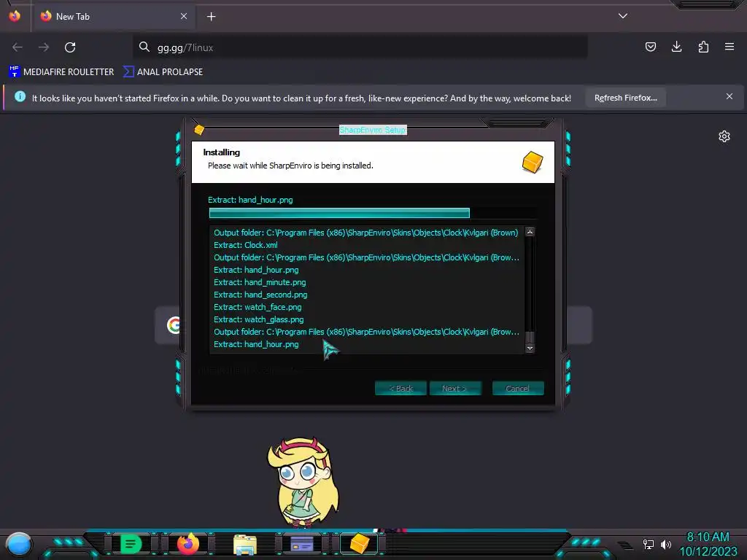
Task: Switch to Firefox on the taskbar
Action: pyautogui.click(x=188, y=544)
